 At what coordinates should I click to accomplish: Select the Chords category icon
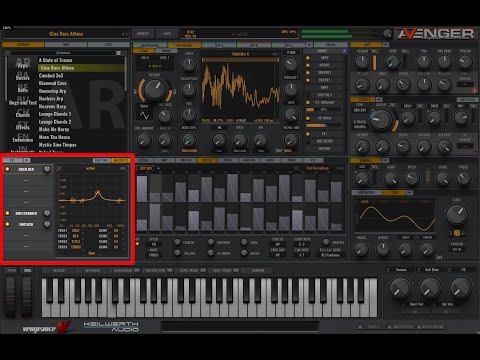tap(23, 113)
